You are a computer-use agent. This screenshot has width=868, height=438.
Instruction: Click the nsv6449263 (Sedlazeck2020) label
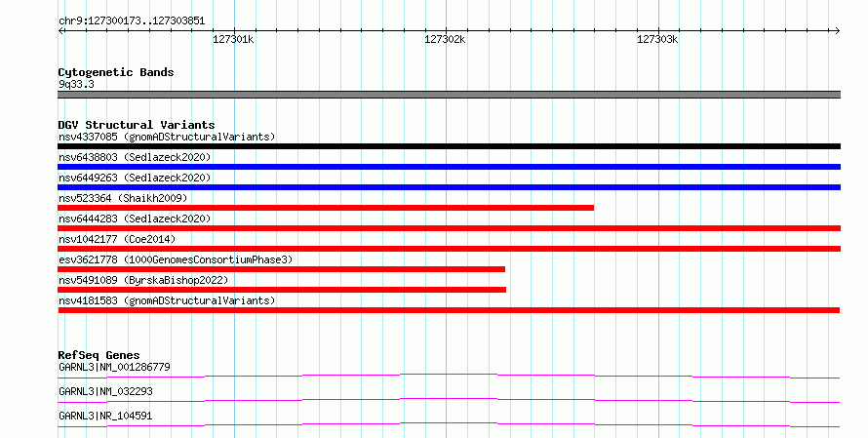click(135, 178)
